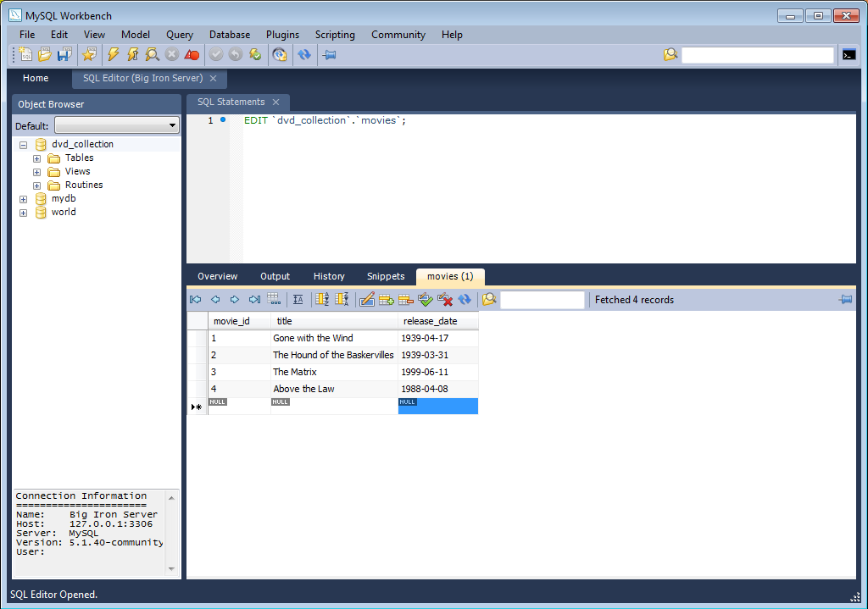Collapse the dvd_collection schema
The height and width of the screenshot is (609, 868).
click(x=23, y=145)
